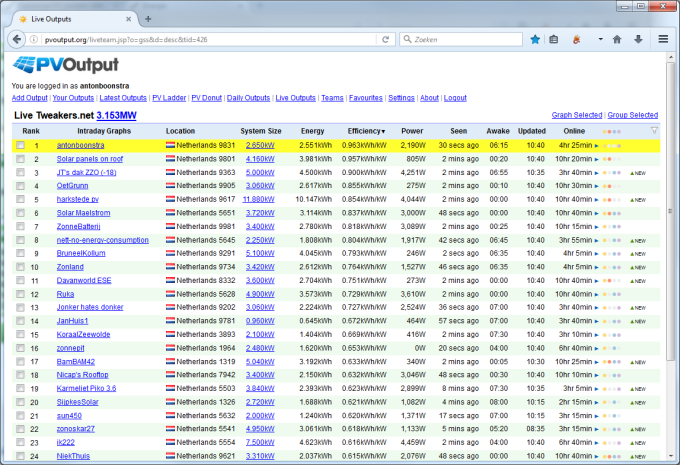Click in the Zoeken search field

(460, 39)
